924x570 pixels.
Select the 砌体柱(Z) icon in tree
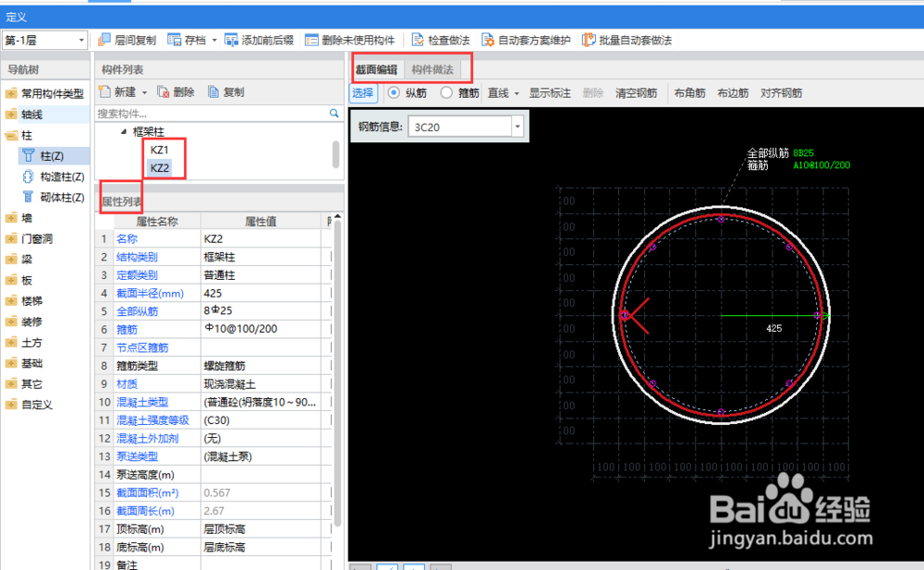click(x=28, y=197)
